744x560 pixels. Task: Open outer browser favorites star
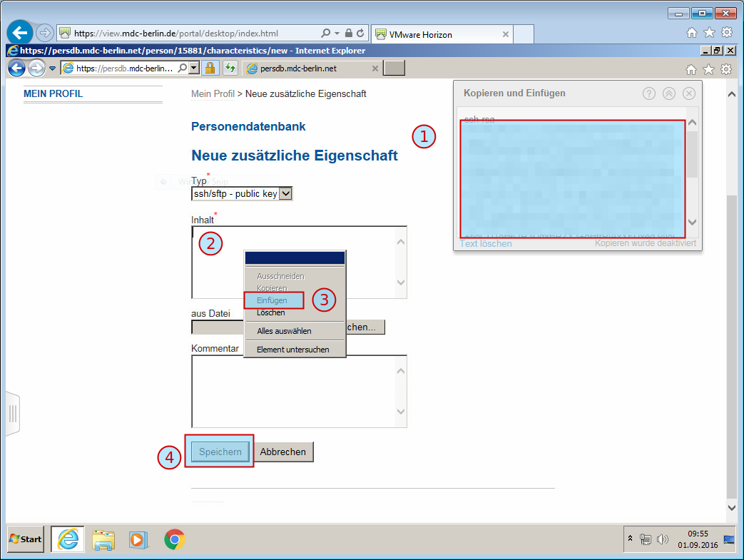click(709, 33)
